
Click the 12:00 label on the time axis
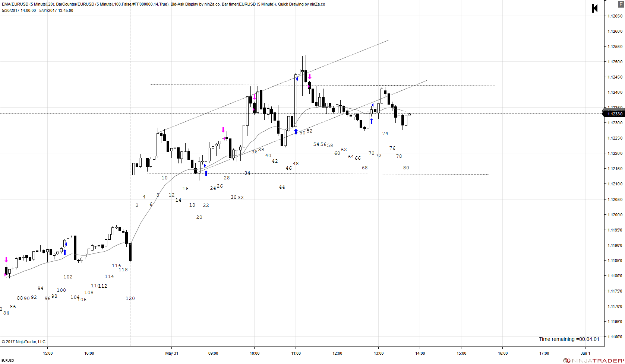(337, 353)
